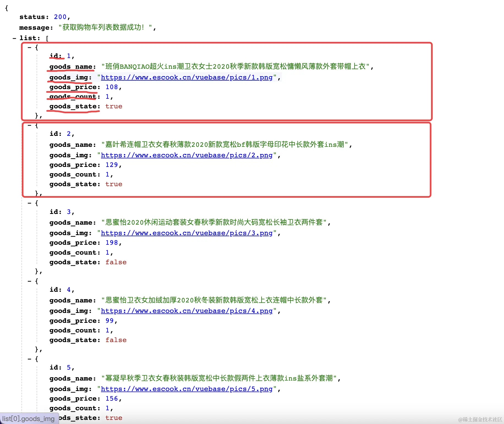
Task: Click goods_state false for id 3
Action: pos(116,262)
